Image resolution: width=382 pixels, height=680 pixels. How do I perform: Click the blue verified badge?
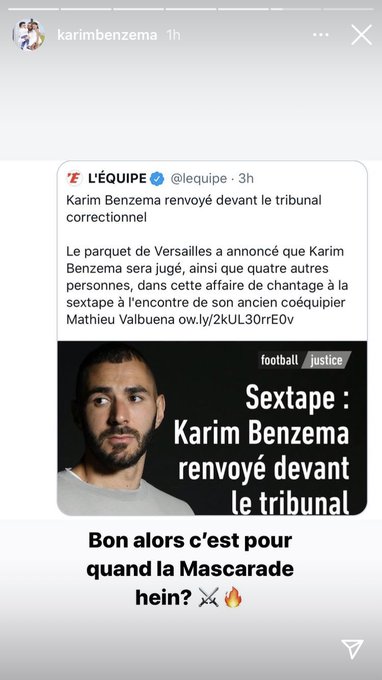pos(157,179)
